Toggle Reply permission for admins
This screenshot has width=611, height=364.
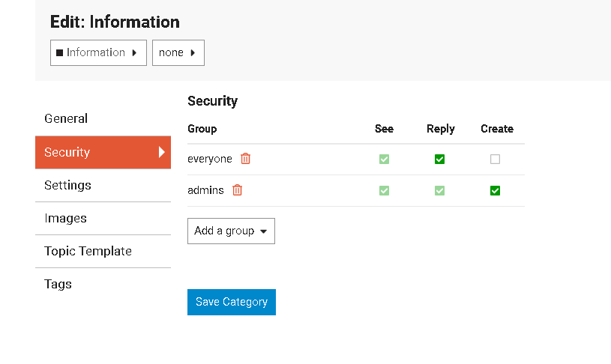click(439, 191)
